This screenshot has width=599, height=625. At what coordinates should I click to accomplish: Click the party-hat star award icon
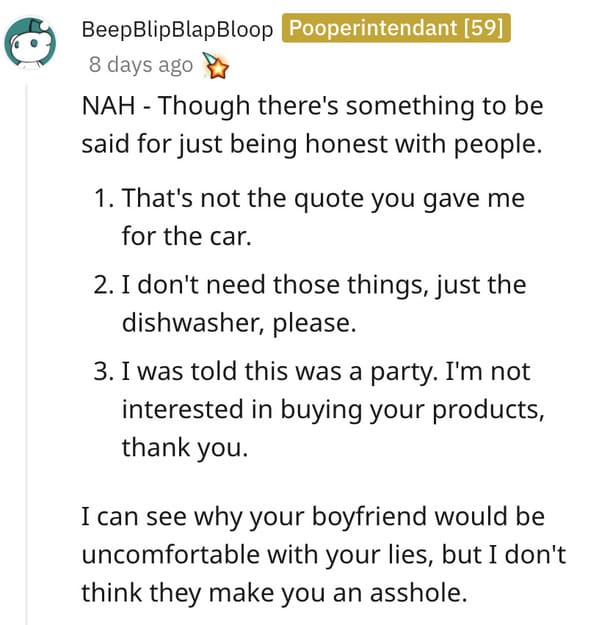216,65
